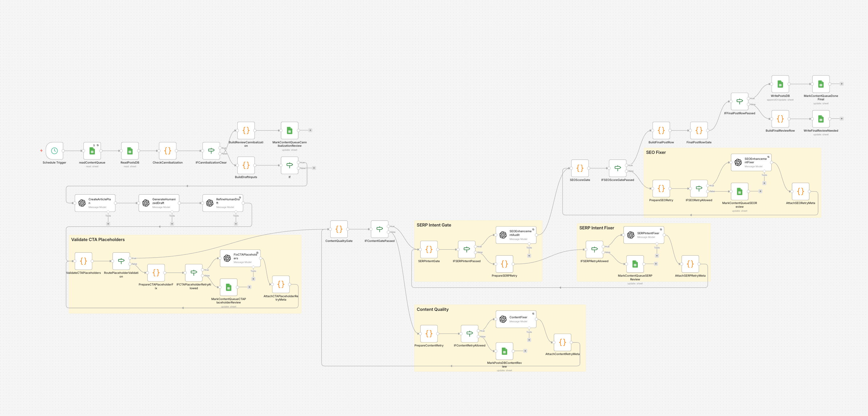The height and width of the screenshot is (416, 868).
Task: Select the MarkContentQueueDoneFinal sheets node
Action: pos(821,84)
